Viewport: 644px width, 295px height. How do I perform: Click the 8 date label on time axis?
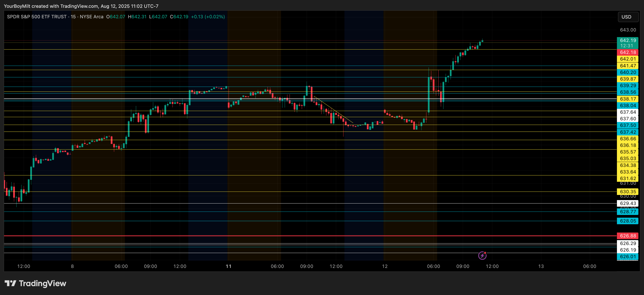pyautogui.click(x=72, y=266)
